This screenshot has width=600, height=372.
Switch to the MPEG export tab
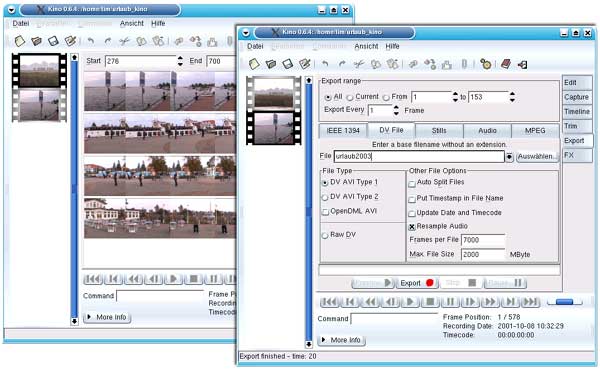pos(535,131)
